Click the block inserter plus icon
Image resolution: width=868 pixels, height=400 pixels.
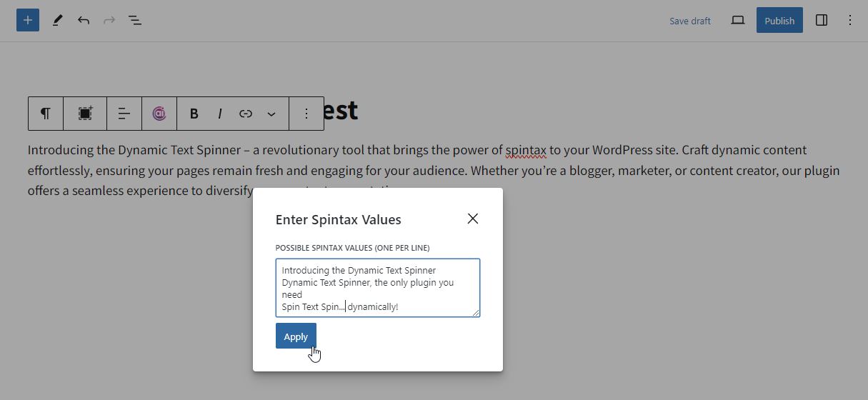(28, 20)
